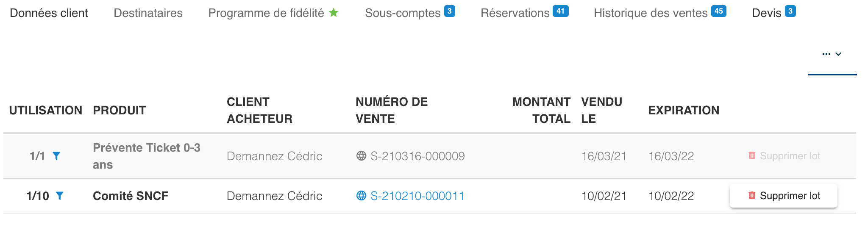Screen dimensions: 868x233
Task: Click the filter icon next to 1/1 usage
Action: tap(56, 156)
